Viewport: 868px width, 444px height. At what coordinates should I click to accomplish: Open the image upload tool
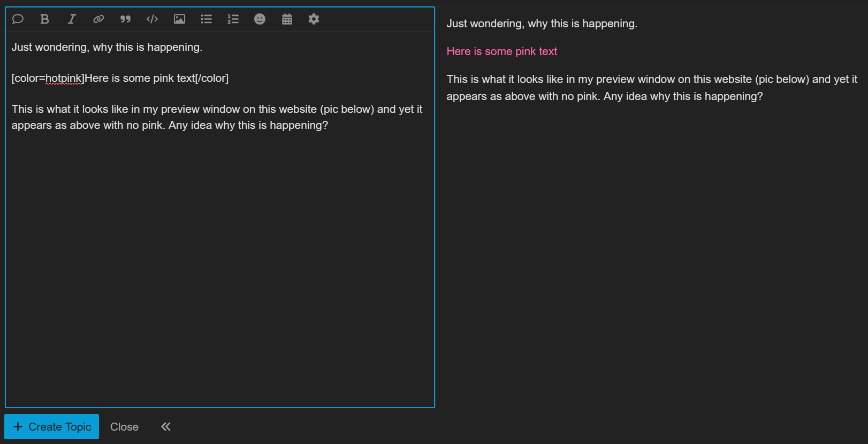click(179, 19)
